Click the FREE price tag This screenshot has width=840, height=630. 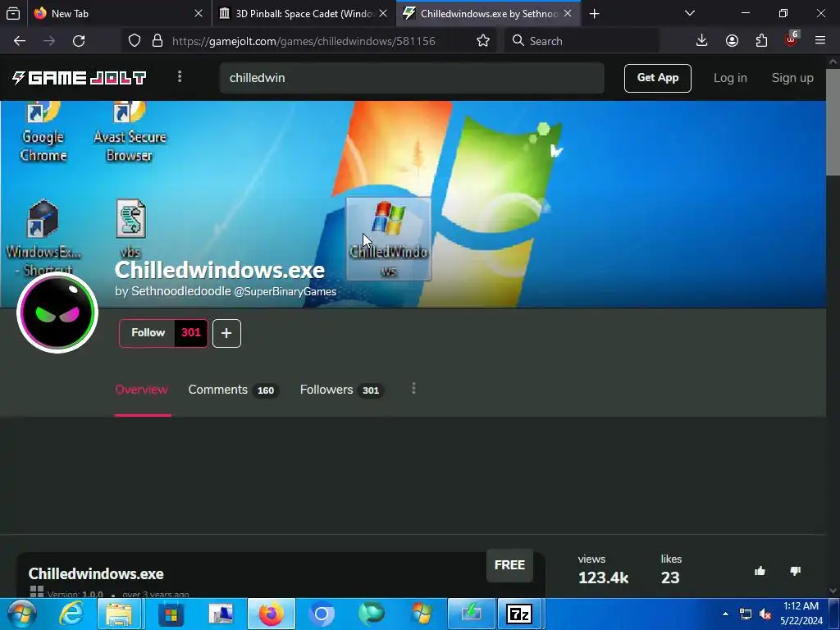tap(509, 565)
